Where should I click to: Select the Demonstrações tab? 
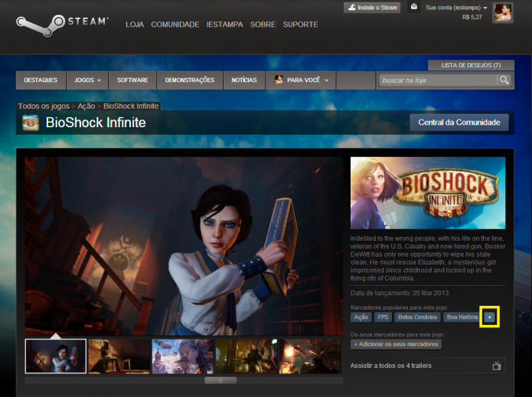190,80
